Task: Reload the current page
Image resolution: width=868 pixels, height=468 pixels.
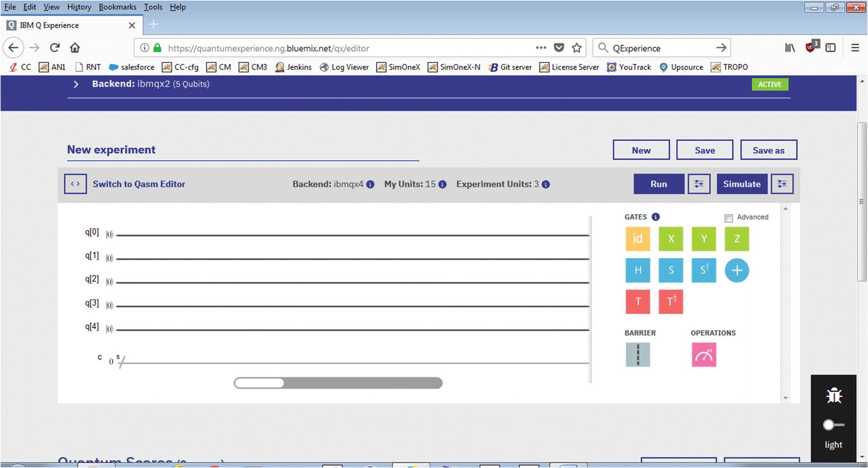Action: pyautogui.click(x=55, y=48)
